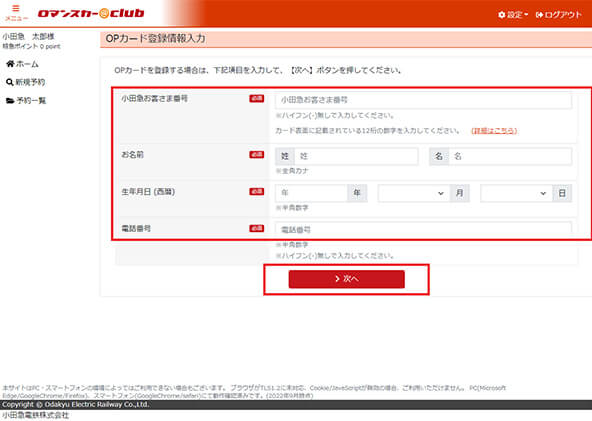The width and height of the screenshot is (592, 421).
Task: Click the ログアウト exit icon
Action: tap(539, 15)
